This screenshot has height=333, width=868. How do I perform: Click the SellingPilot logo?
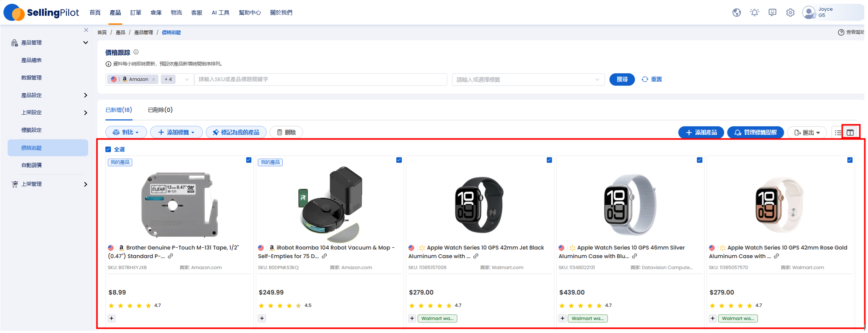click(x=41, y=13)
